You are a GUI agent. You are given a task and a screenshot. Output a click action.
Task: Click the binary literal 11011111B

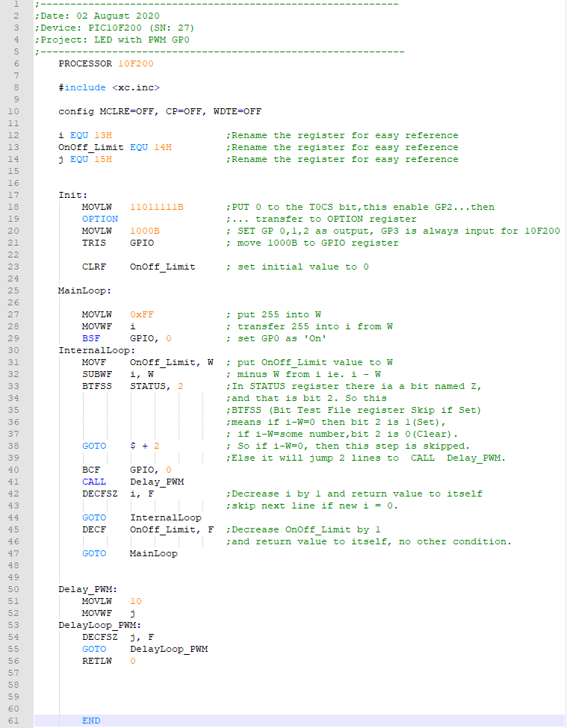(x=157, y=207)
